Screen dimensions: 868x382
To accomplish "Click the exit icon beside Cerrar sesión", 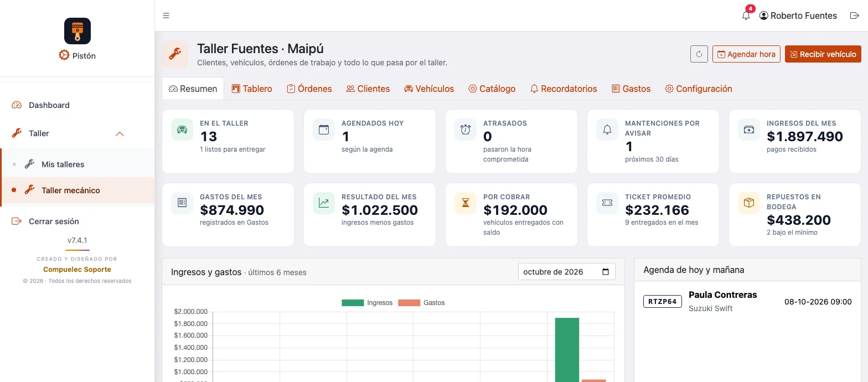I will click(17, 221).
